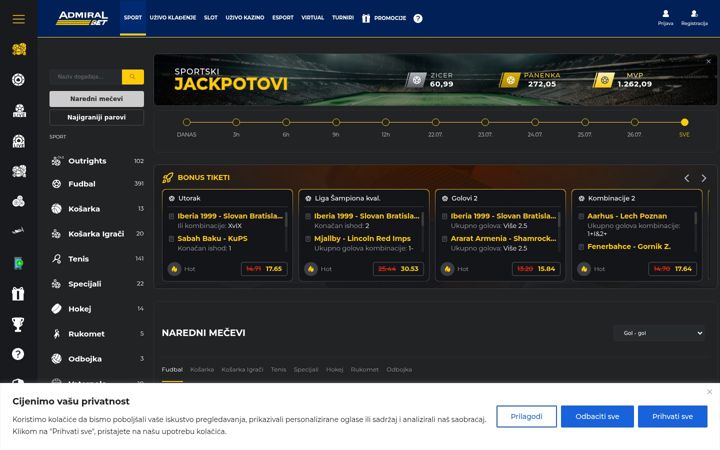This screenshot has width=720, height=450.
Task: Open the Hokej sport category in list
Action: pos(97,309)
